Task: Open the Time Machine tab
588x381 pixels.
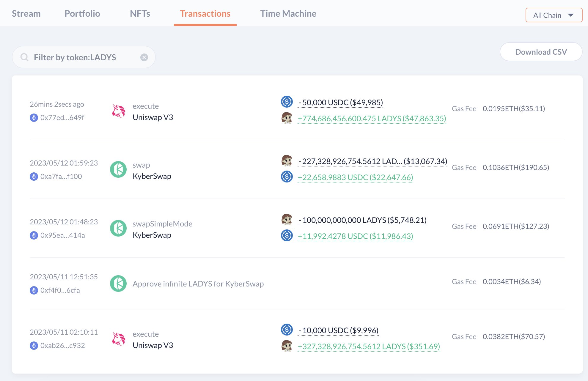Action: tap(288, 14)
